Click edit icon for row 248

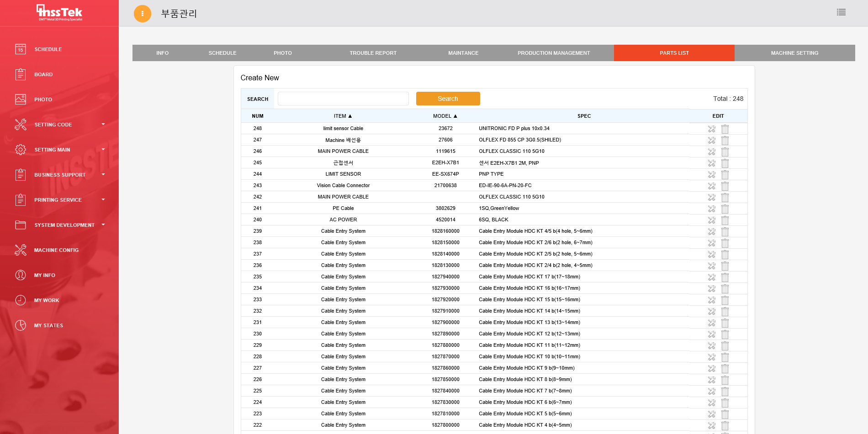(711, 129)
